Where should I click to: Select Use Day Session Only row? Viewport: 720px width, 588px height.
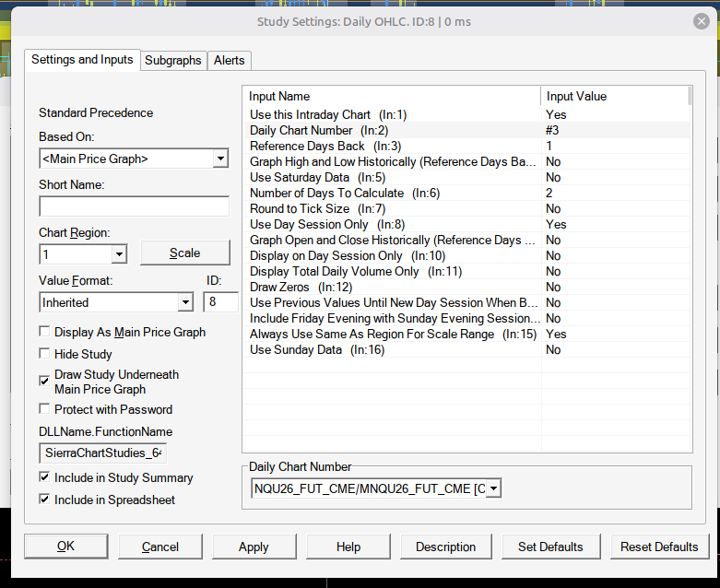[466, 225]
